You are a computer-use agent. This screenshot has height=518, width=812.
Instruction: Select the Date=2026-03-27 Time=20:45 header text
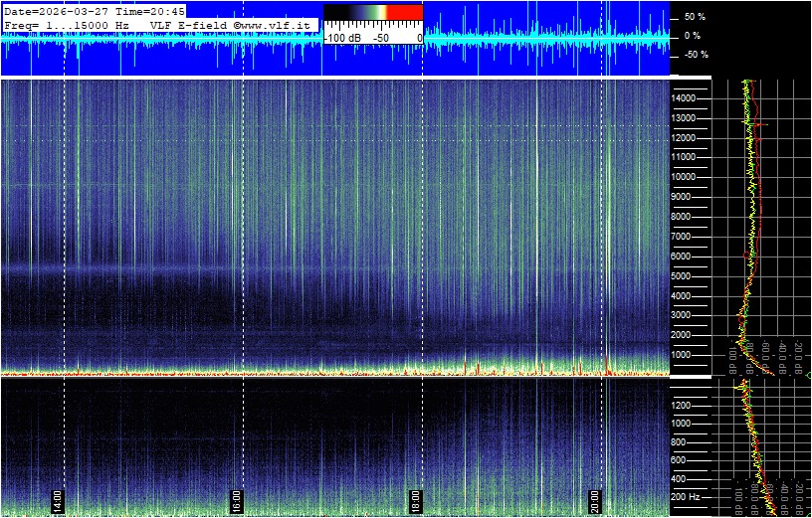(x=95, y=11)
